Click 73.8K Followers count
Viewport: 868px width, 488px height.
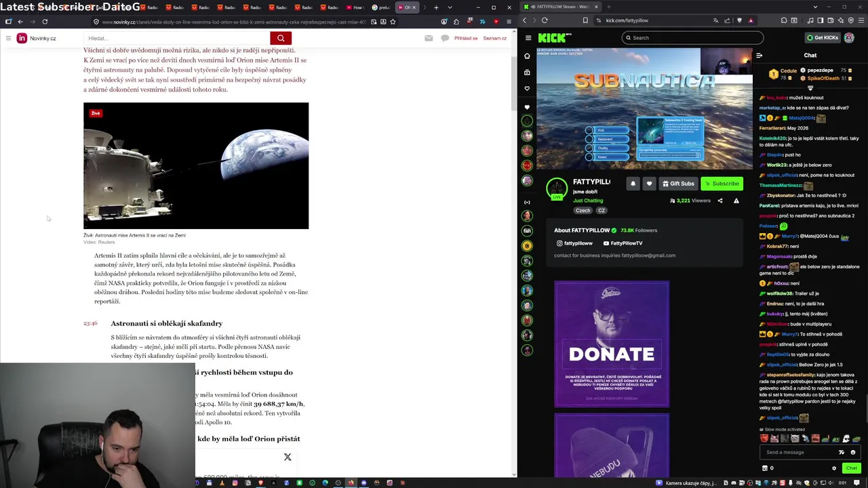[639, 230]
